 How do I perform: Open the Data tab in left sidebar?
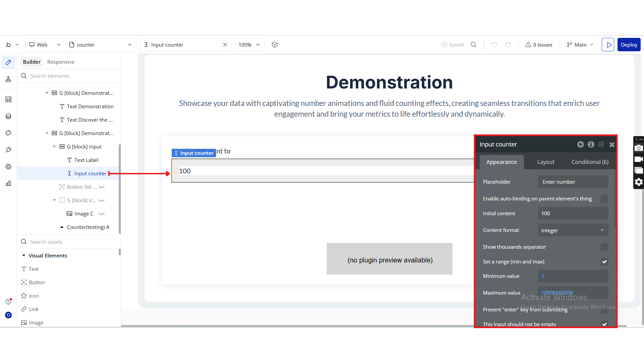[8, 116]
